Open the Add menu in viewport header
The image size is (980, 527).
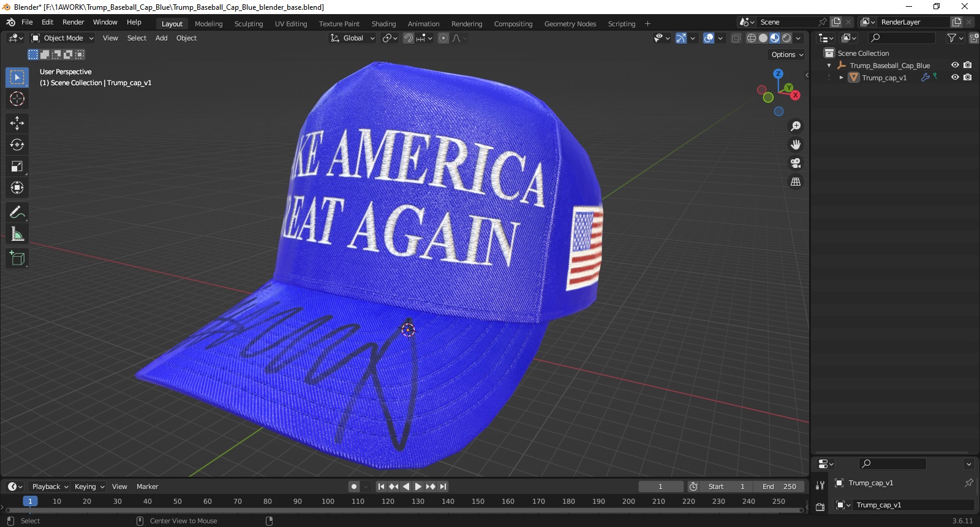pyautogui.click(x=161, y=38)
